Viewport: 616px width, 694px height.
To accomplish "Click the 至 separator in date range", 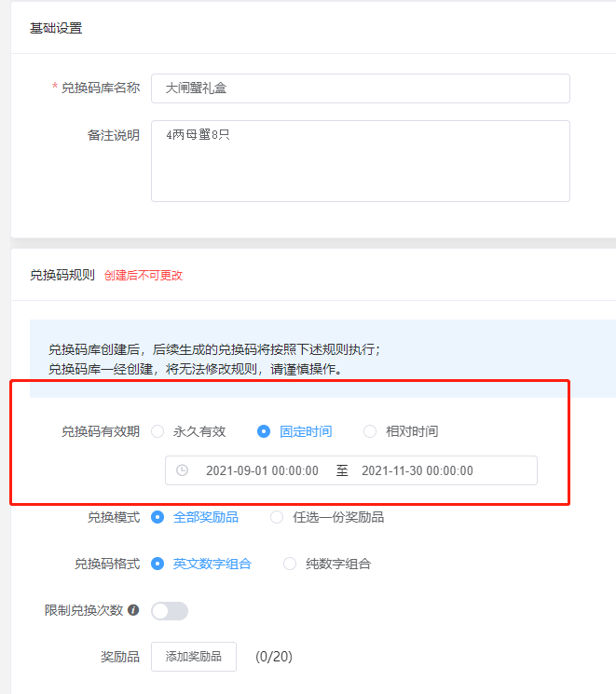I will tap(342, 470).
